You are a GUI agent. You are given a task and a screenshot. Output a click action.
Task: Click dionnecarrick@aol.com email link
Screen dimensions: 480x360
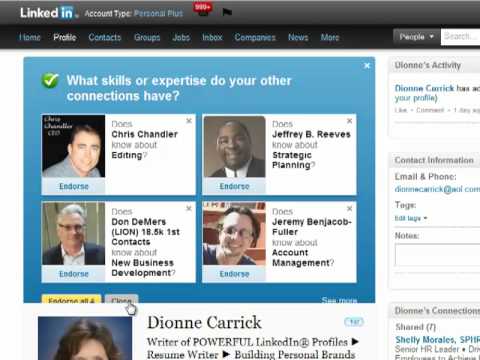coord(437,189)
